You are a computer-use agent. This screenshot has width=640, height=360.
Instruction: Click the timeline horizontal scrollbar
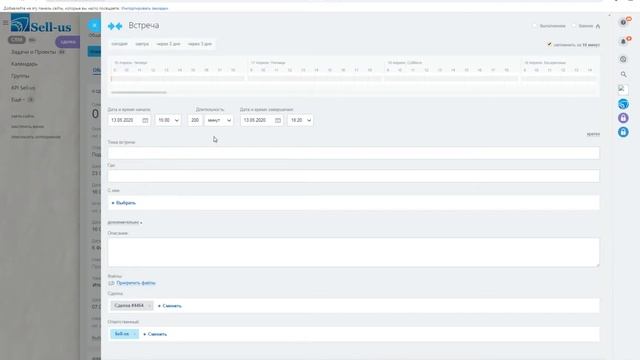pyautogui.click(x=139, y=92)
